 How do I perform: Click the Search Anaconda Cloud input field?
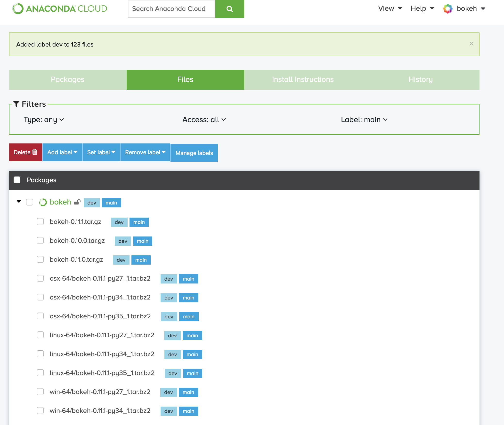tap(171, 9)
